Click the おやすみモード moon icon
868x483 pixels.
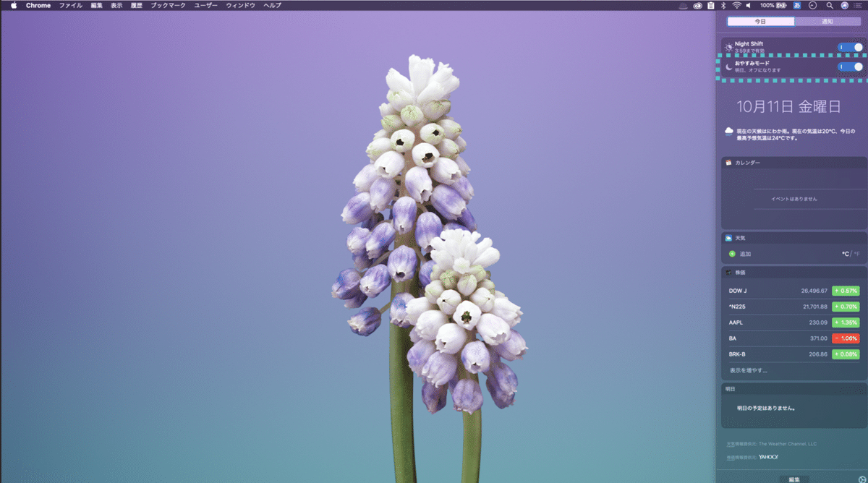click(x=728, y=67)
